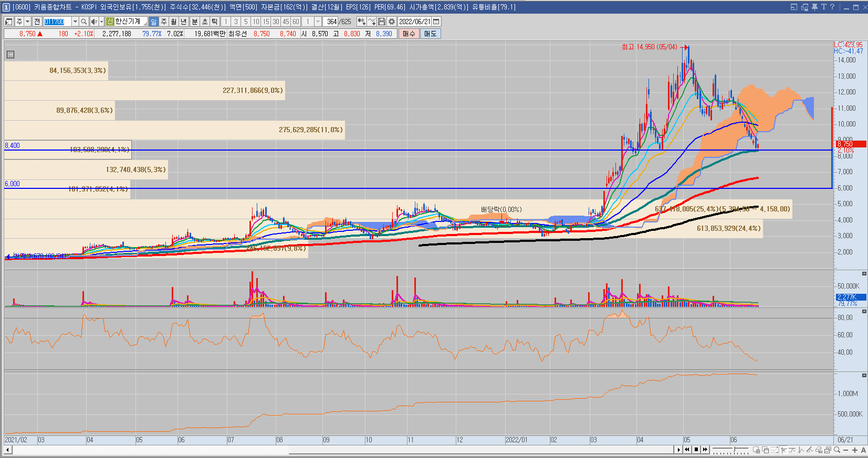This screenshot has width=868, height=458.
Task: Click the T font size icon in title bar
Action: tap(823, 7)
